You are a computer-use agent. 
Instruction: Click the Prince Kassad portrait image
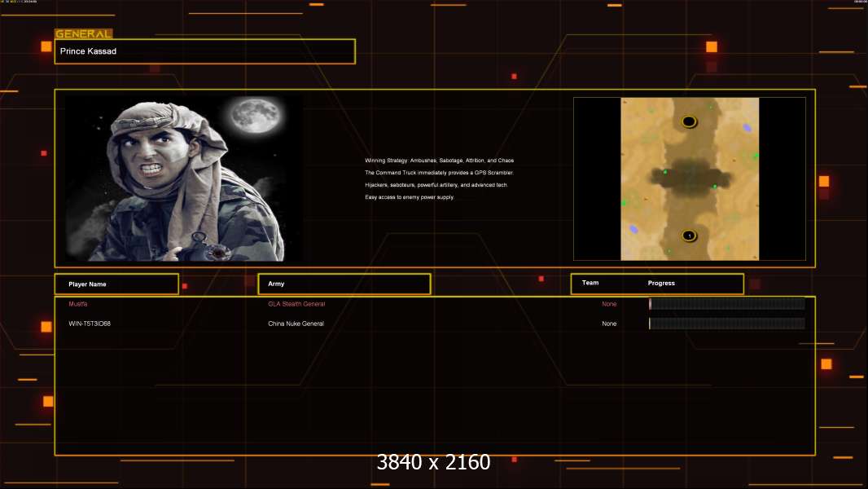point(183,178)
